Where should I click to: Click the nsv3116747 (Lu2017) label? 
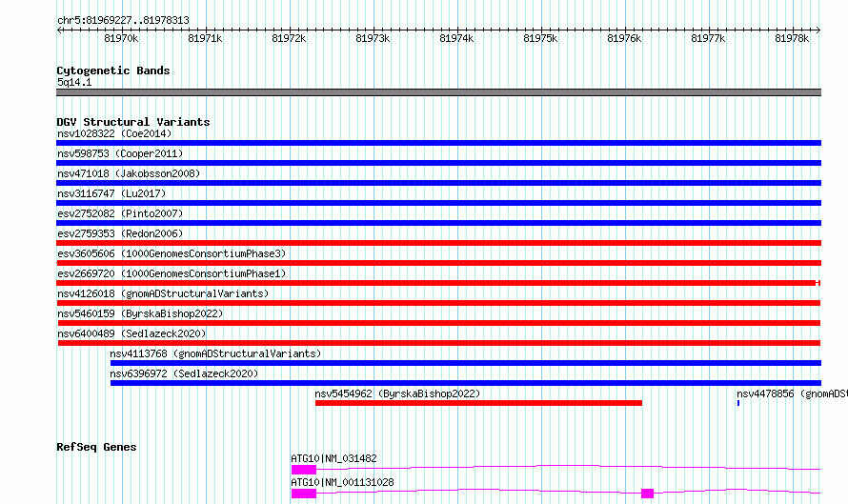(x=111, y=193)
